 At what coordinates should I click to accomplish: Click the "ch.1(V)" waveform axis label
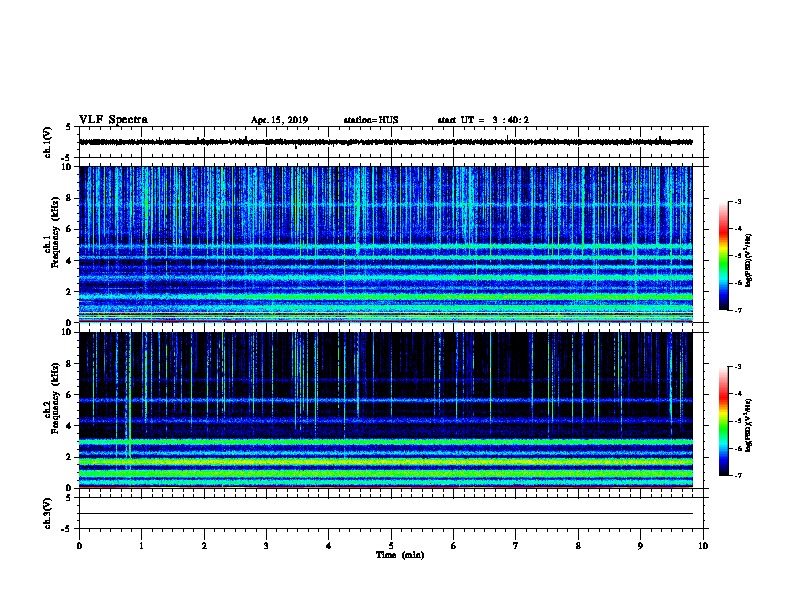(47, 142)
